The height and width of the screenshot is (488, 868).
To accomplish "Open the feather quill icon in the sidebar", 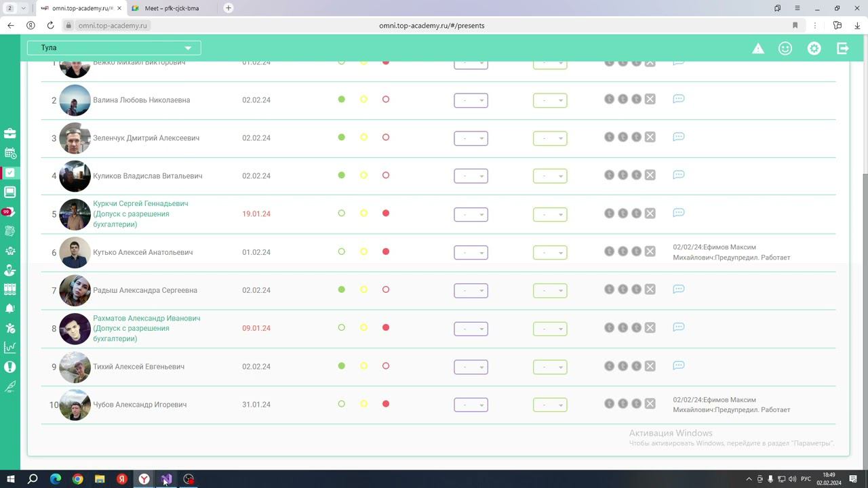I will tap(10, 386).
